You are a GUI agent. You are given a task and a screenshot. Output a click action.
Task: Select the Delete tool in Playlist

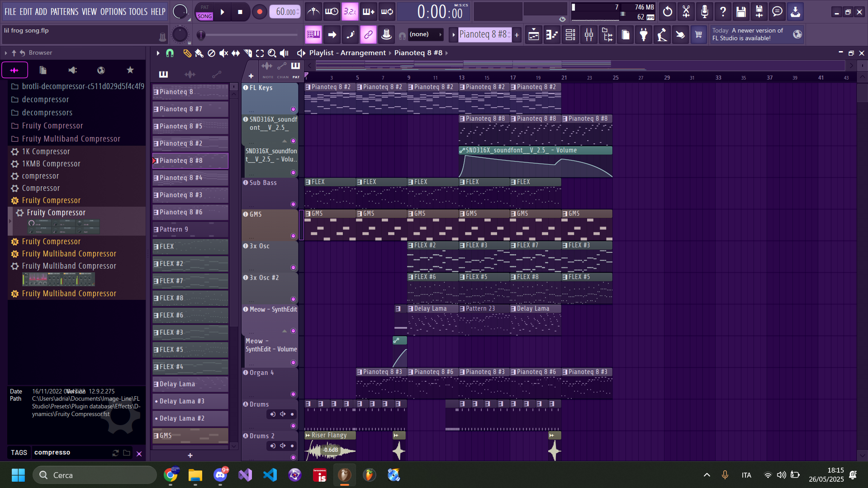pos(211,53)
